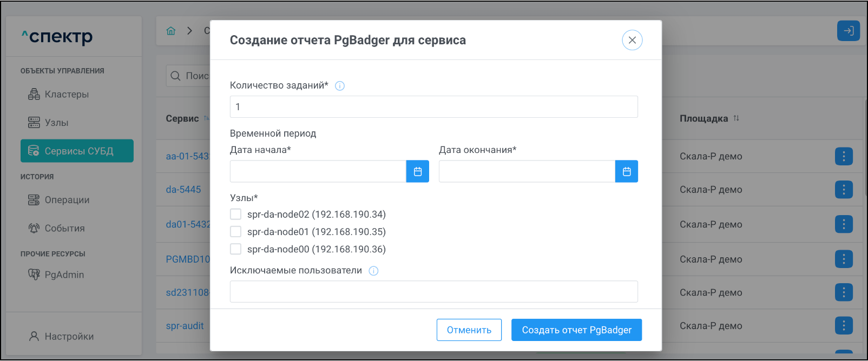Open service link aa-01-543
868x361 pixels.
click(x=188, y=157)
